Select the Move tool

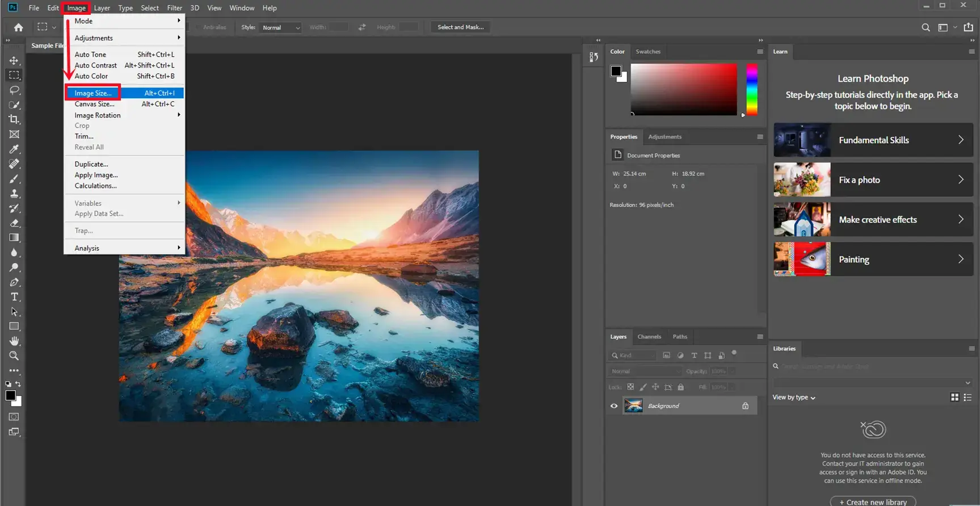point(14,60)
